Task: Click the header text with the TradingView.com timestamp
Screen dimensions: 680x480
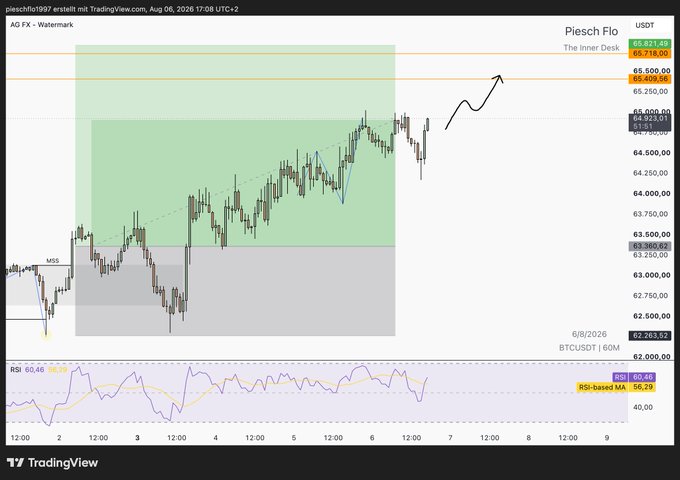Action: coord(122,9)
